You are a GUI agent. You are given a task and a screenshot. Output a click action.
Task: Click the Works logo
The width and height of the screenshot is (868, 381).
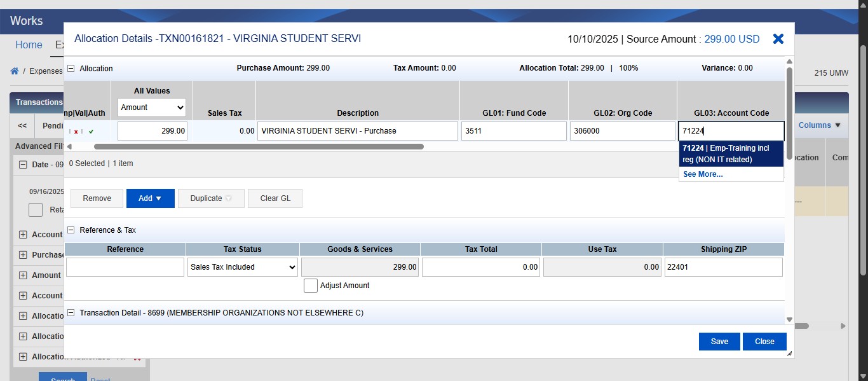click(x=26, y=21)
